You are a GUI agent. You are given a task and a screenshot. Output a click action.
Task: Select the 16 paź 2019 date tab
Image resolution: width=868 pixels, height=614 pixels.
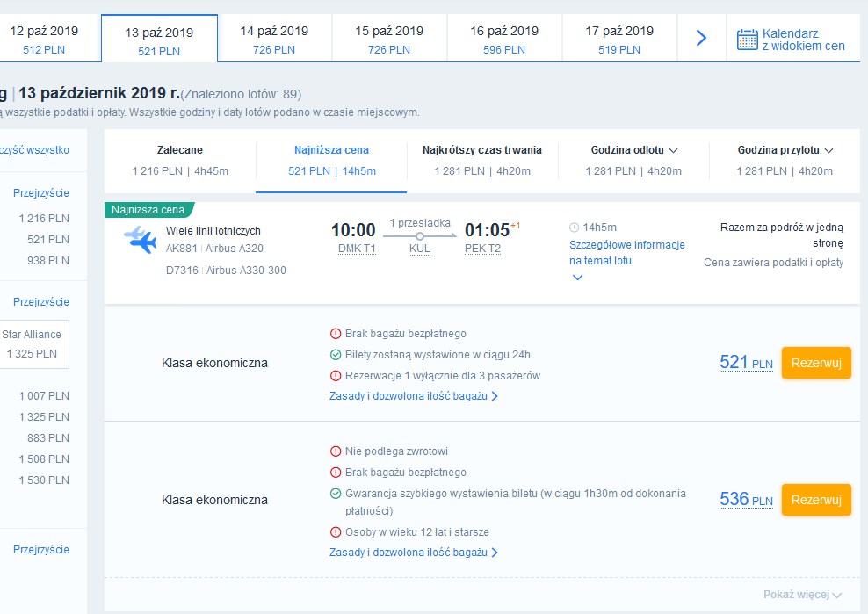tap(505, 38)
